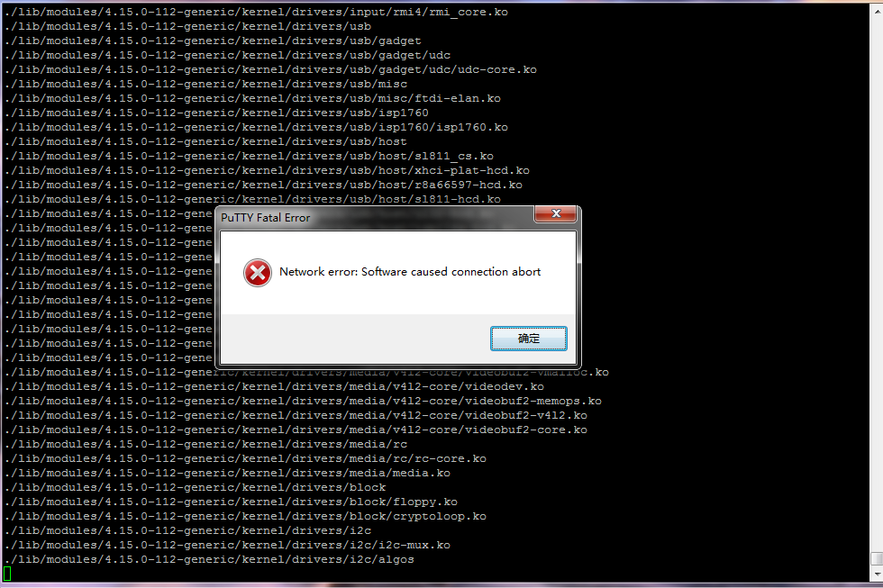Close the PuTTY Fatal Error dialog
The width and height of the screenshot is (883, 588).
pyautogui.click(x=555, y=213)
